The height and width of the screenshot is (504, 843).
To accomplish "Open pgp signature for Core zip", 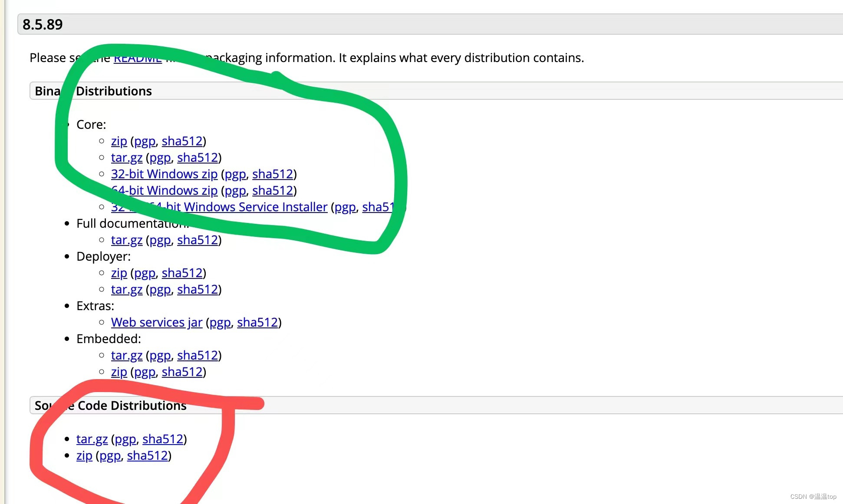I will click(145, 141).
